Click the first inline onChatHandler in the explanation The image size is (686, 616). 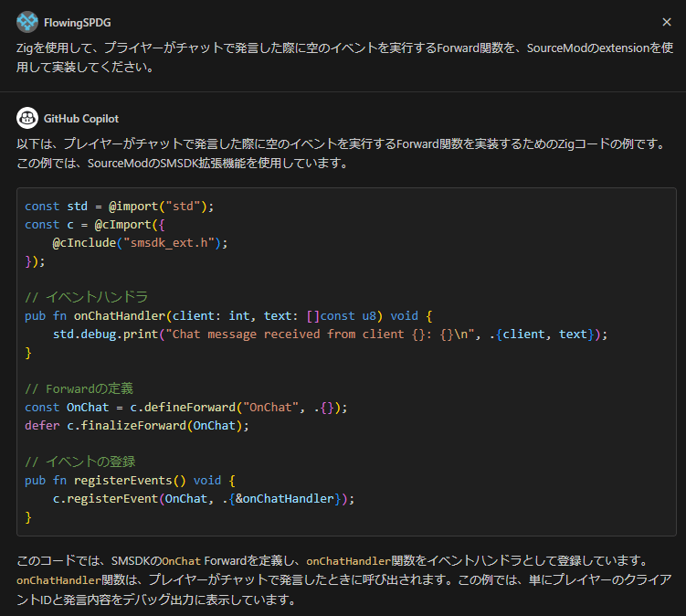click(x=348, y=561)
